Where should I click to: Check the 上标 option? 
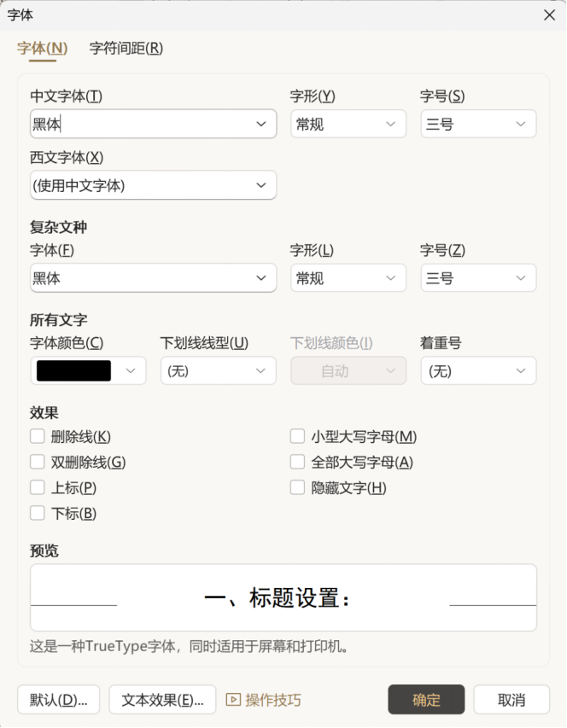tap(38, 488)
